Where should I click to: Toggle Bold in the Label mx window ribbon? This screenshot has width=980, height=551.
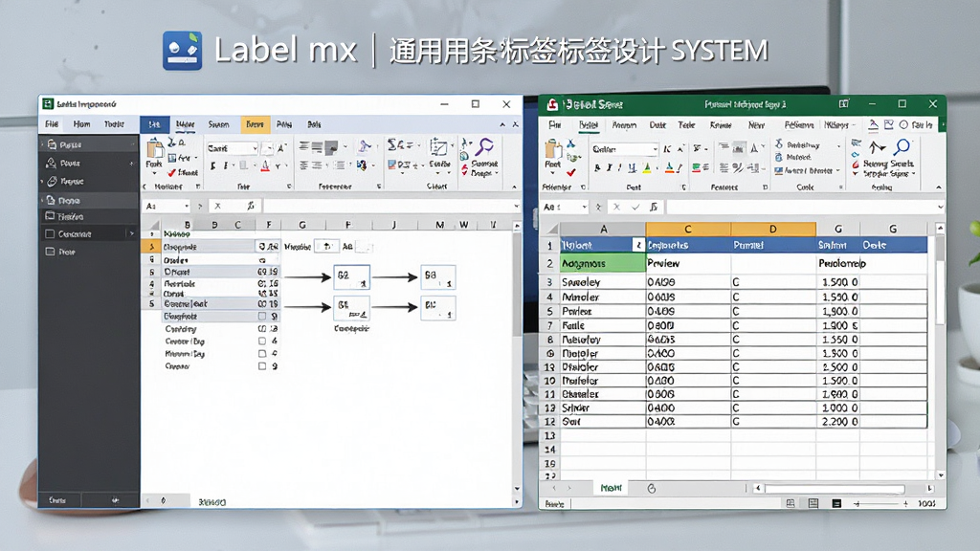point(213,165)
